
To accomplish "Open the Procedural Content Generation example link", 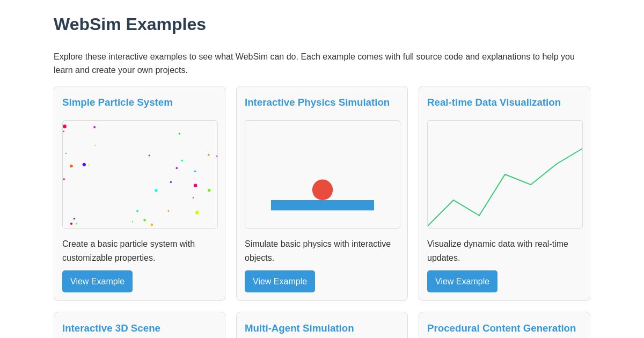I will pyautogui.click(x=501, y=328).
